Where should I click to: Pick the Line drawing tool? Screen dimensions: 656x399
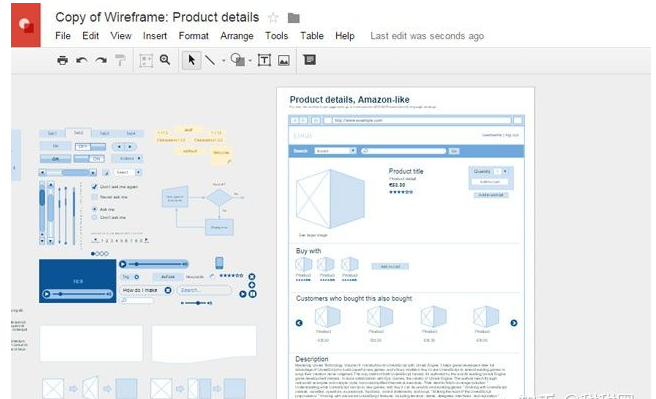click(210, 60)
